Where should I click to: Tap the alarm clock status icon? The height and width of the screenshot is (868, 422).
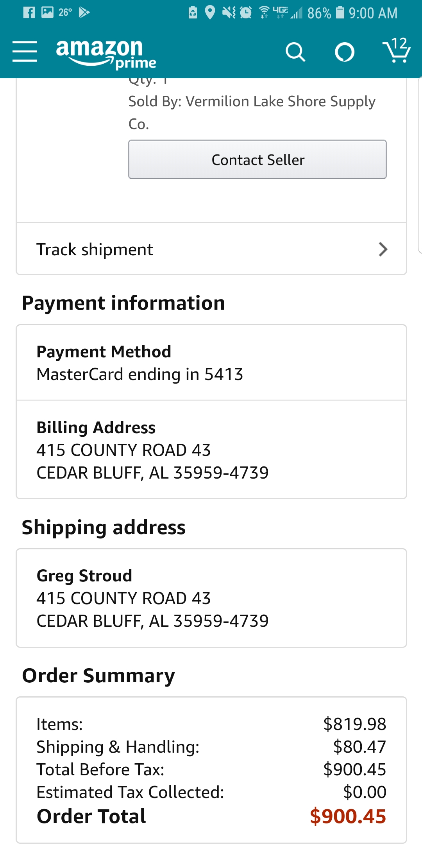246,13
